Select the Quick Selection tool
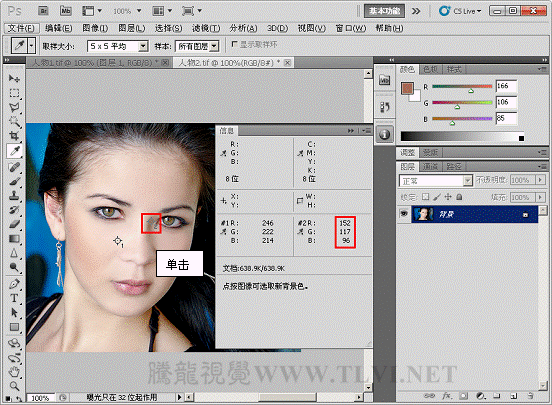Viewport: 552px width, 405px height. point(14,122)
